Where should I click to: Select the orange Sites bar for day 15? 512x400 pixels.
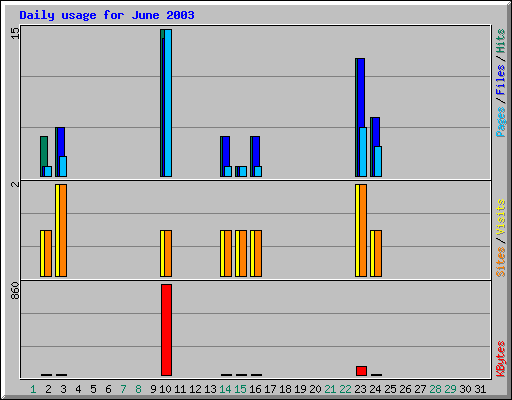pyautogui.click(x=243, y=253)
